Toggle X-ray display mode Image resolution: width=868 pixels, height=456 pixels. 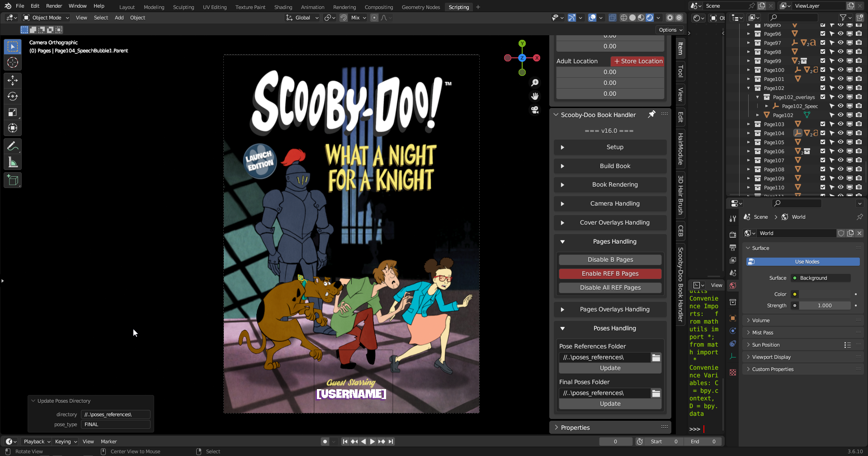(612, 18)
